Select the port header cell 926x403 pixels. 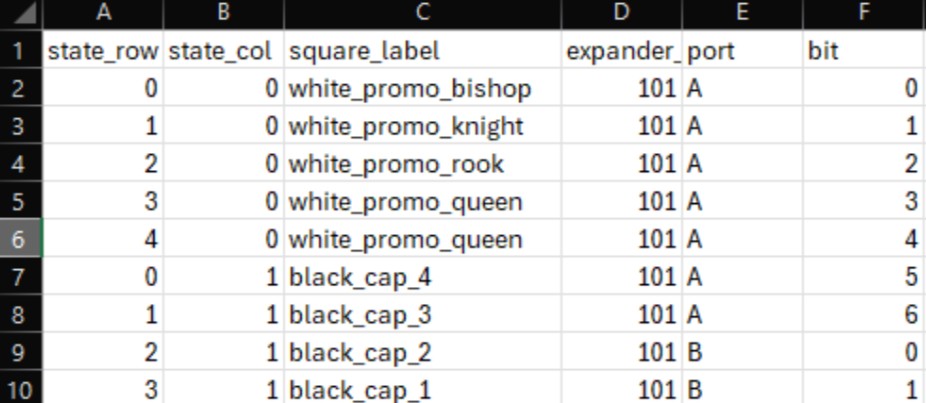pyautogui.click(x=741, y=51)
